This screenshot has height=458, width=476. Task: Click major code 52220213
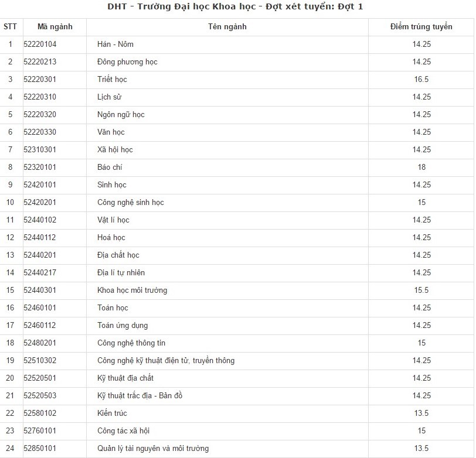tap(40, 62)
